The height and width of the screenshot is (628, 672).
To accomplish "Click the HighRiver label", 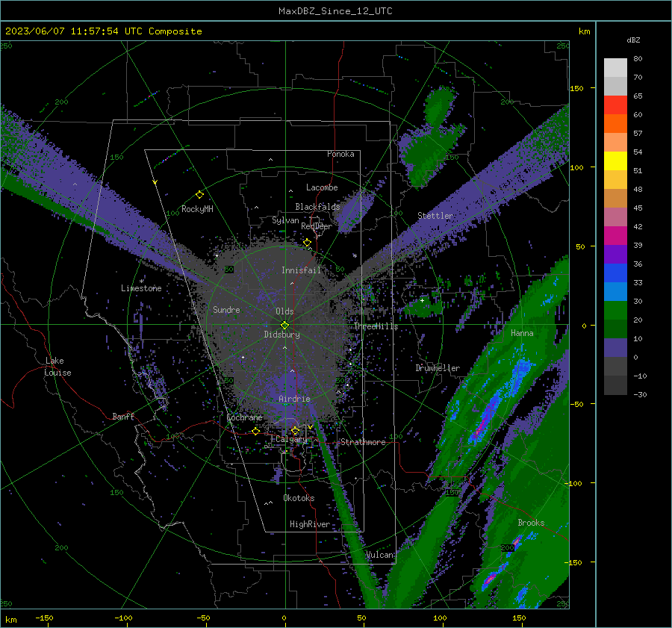I will (310, 524).
